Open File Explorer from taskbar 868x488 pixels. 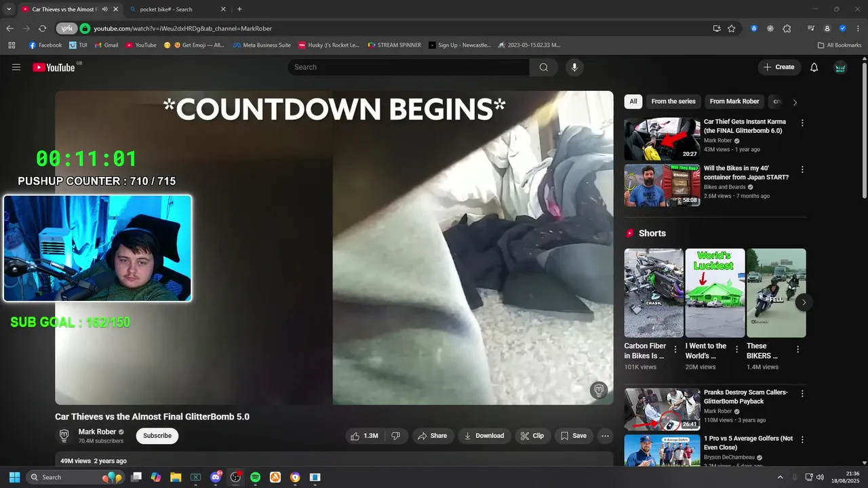176,477
